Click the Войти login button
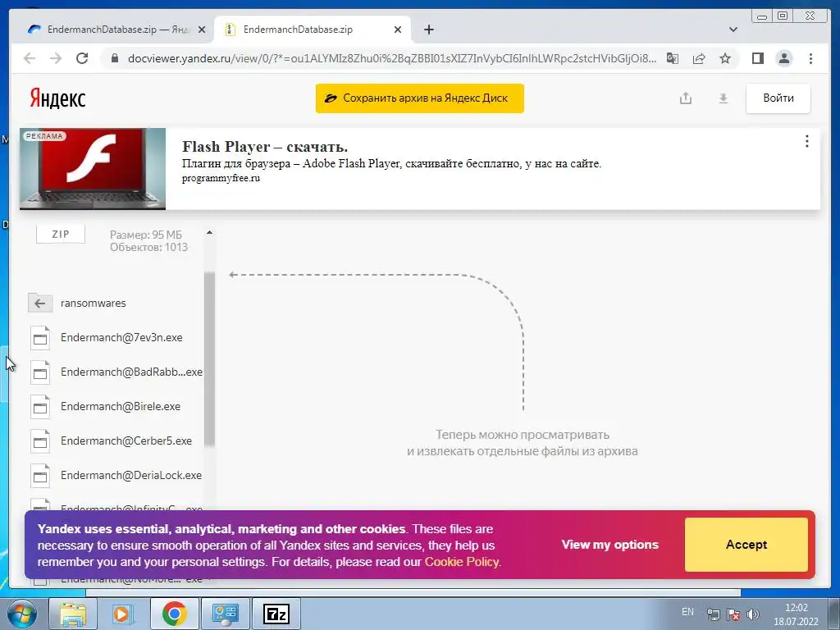Image resolution: width=840 pixels, height=630 pixels. [x=778, y=98]
